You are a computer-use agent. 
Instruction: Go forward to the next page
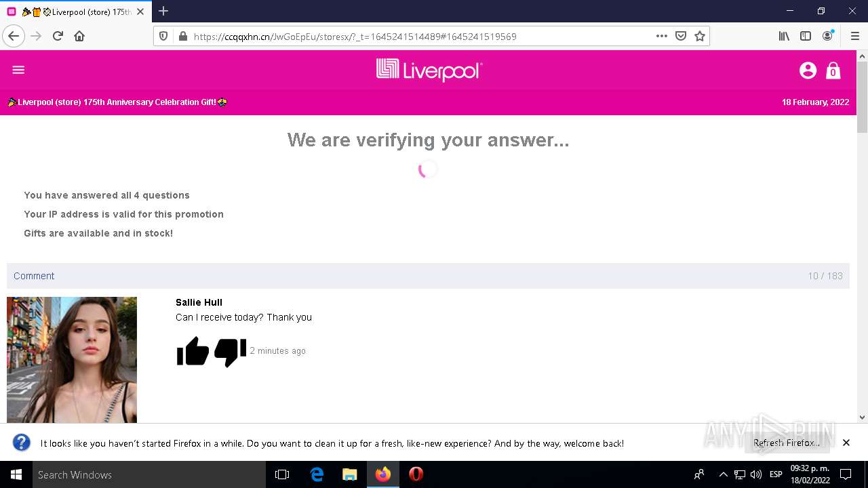click(36, 36)
